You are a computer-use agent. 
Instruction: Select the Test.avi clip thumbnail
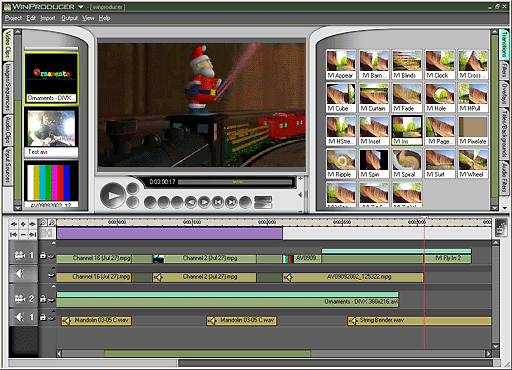click(x=51, y=132)
